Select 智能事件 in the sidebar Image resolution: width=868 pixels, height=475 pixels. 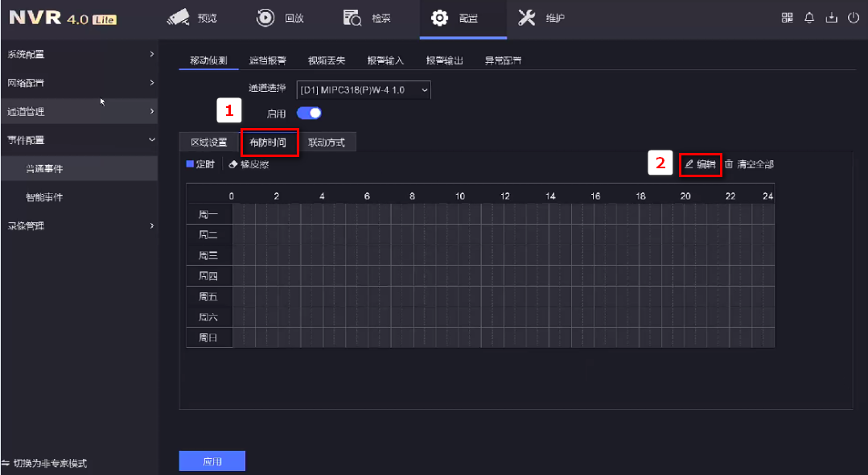point(44,197)
